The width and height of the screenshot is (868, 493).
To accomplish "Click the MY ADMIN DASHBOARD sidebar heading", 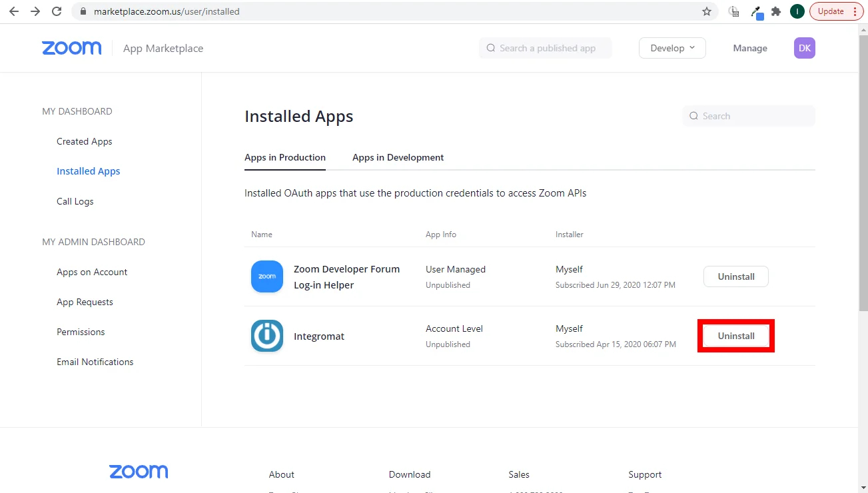I will coord(93,242).
